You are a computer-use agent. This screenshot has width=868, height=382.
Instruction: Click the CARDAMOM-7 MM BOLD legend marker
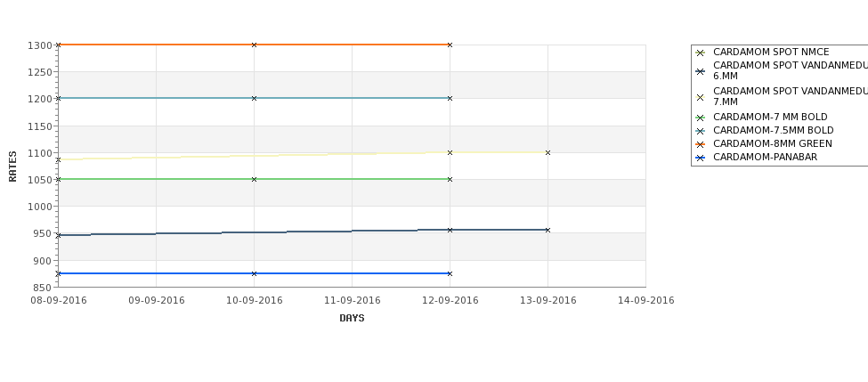(700, 118)
